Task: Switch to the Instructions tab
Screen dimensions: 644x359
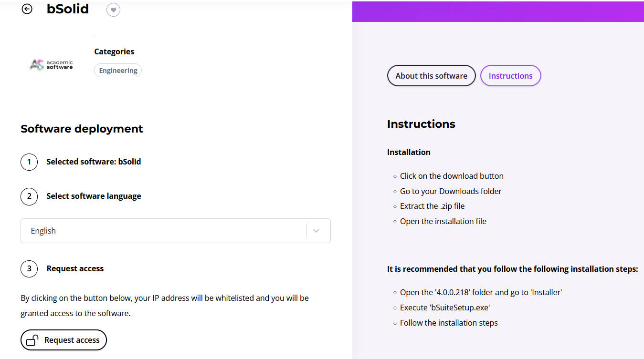Action: pos(510,75)
